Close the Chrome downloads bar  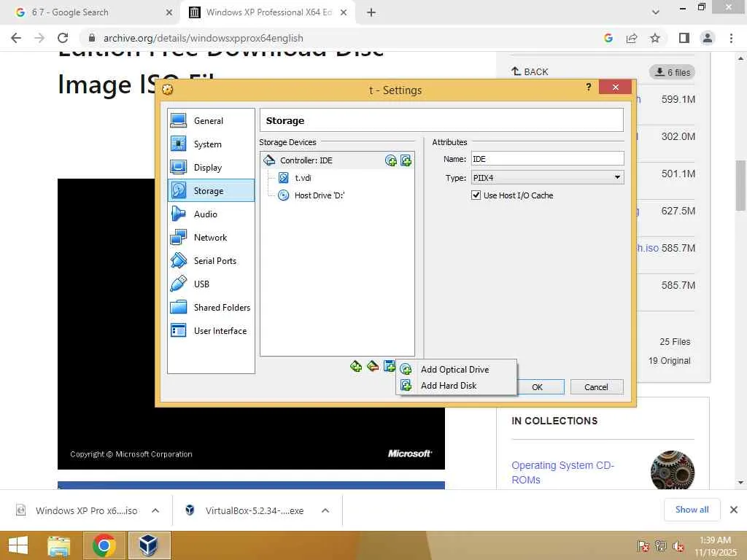734,510
